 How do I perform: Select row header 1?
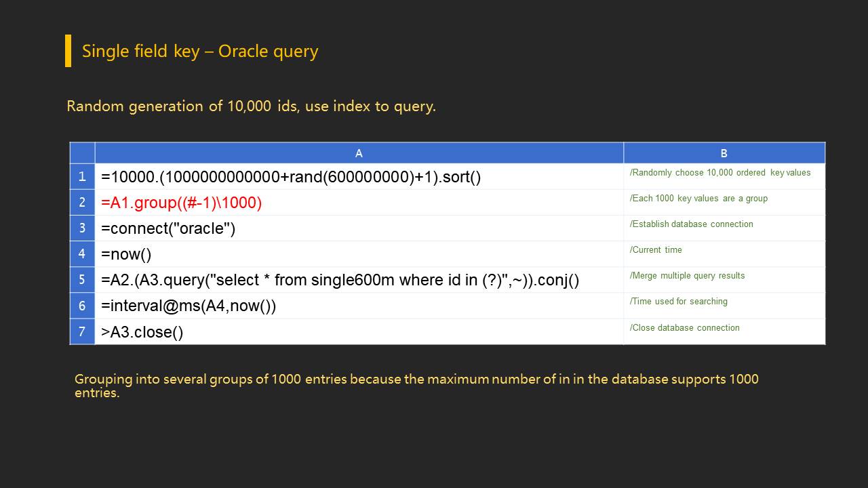pyautogui.click(x=82, y=177)
